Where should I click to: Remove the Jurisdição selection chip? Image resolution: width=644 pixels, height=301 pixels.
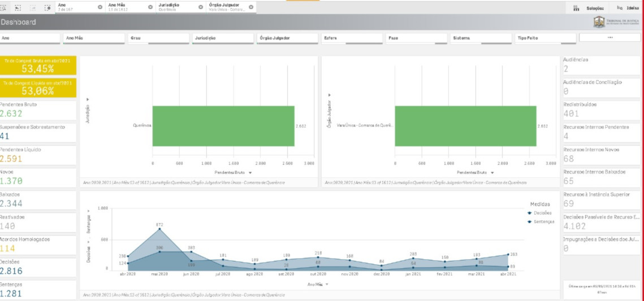pos(201,7)
